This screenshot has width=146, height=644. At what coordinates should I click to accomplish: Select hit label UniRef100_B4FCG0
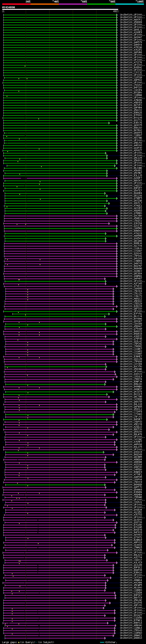click(x=131, y=87)
